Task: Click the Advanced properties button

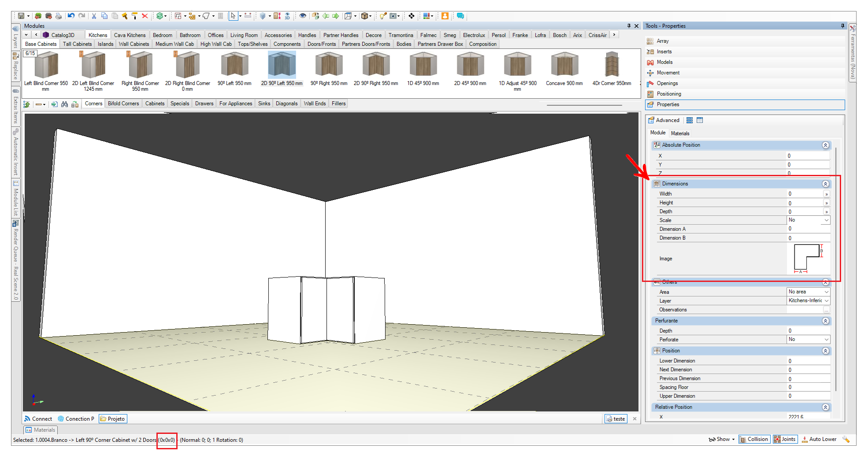Action: (664, 120)
